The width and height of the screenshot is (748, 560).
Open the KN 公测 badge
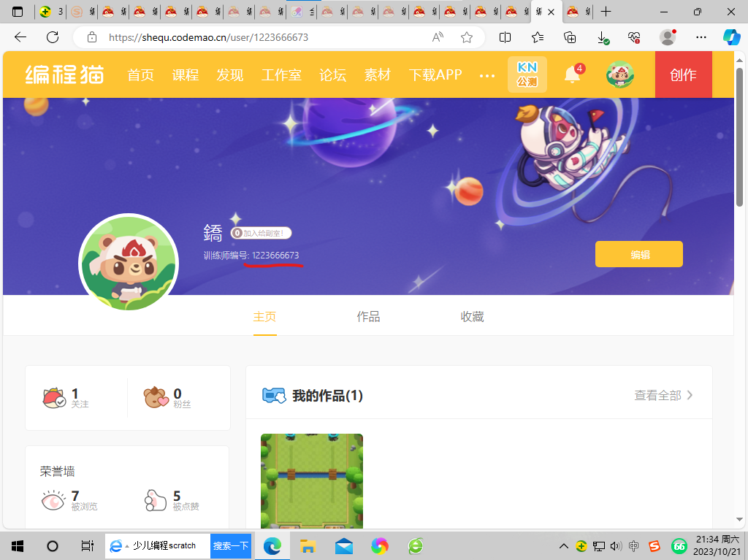(x=527, y=74)
